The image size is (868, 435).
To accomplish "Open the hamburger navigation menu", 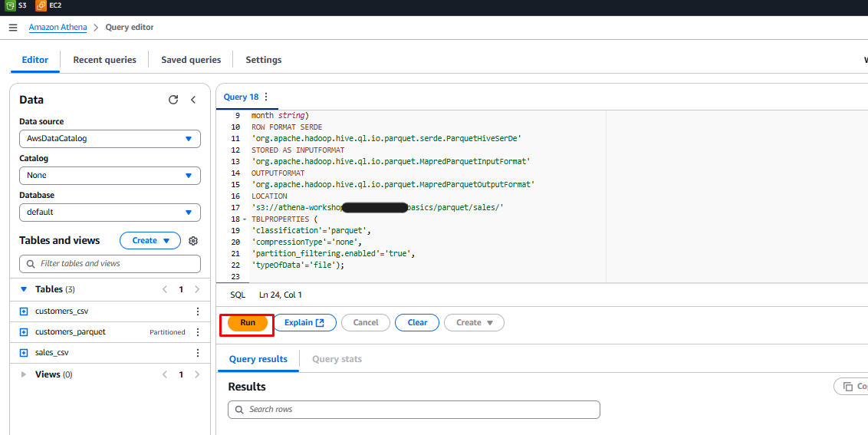I will pyautogui.click(x=12, y=28).
